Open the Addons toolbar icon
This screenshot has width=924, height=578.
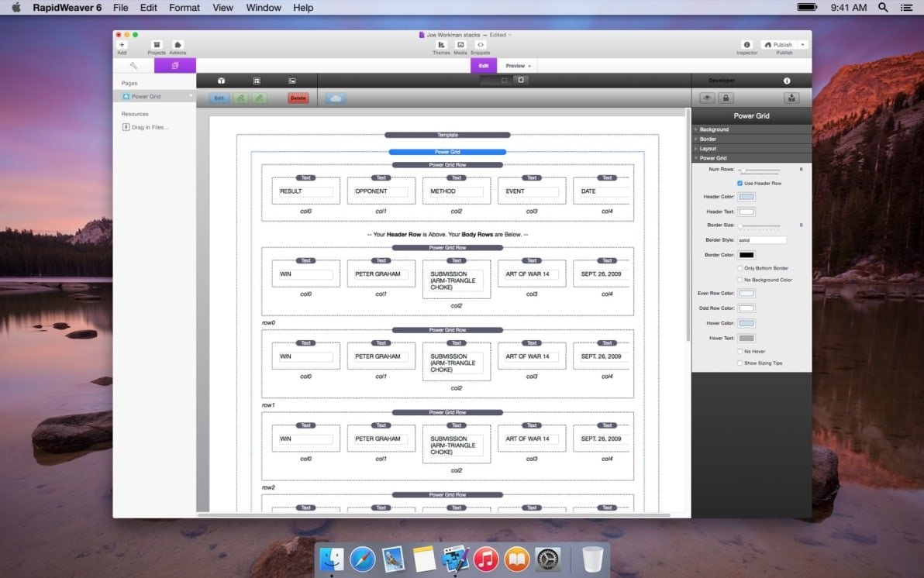pyautogui.click(x=178, y=46)
